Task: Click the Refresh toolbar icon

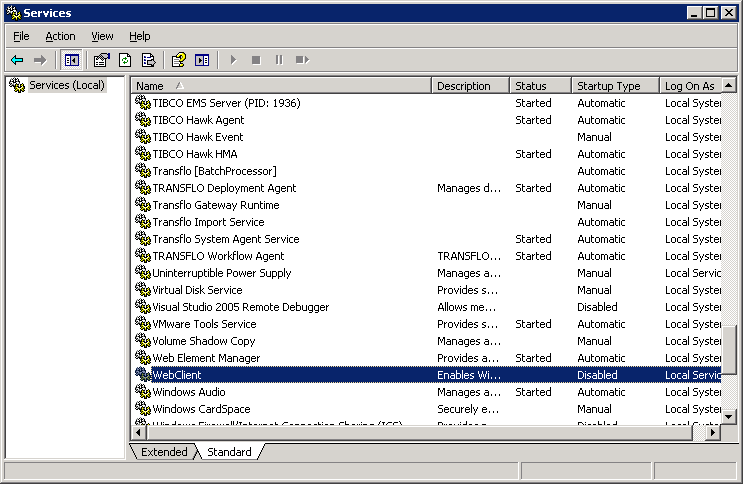Action: (125, 60)
